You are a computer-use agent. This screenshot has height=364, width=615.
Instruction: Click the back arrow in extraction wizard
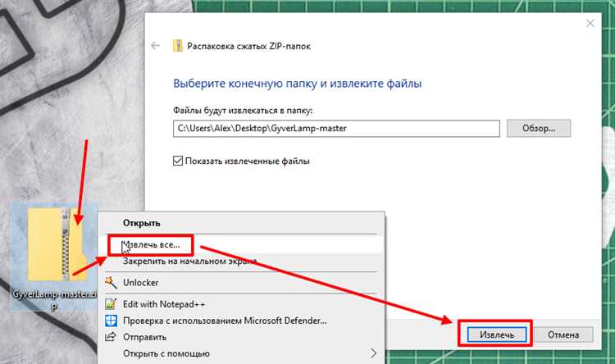155,46
